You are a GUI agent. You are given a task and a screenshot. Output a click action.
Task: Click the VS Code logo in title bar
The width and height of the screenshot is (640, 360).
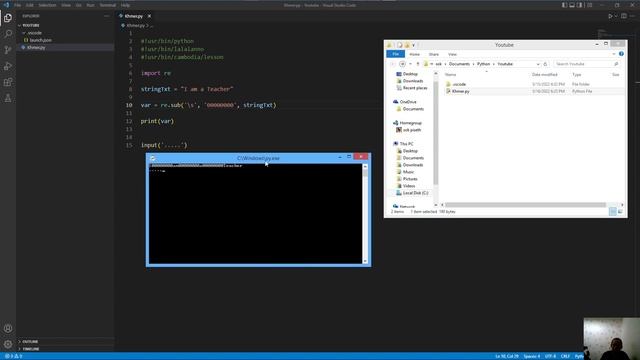(x=6, y=5)
